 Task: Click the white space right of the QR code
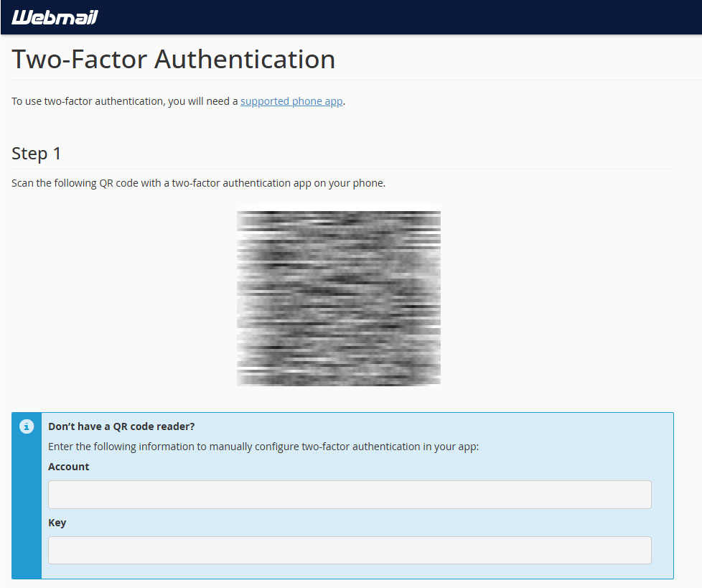click(x=560, y=298)
